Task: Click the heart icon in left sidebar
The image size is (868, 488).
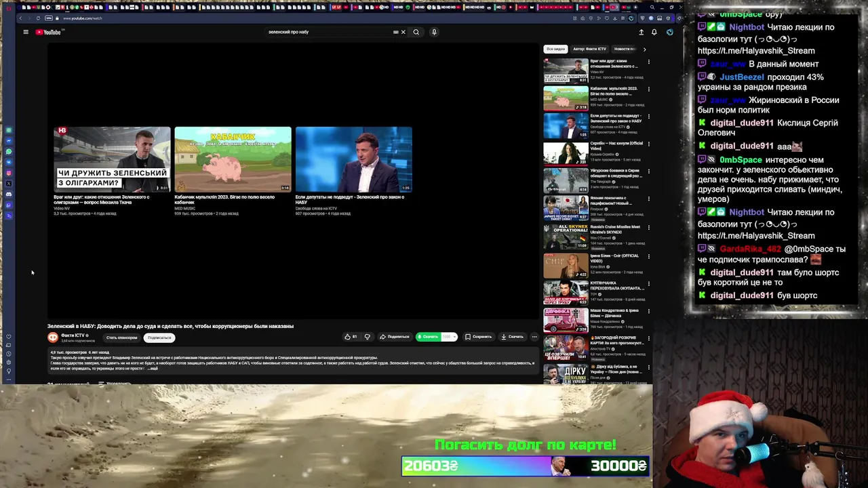Action: [9, 337]
